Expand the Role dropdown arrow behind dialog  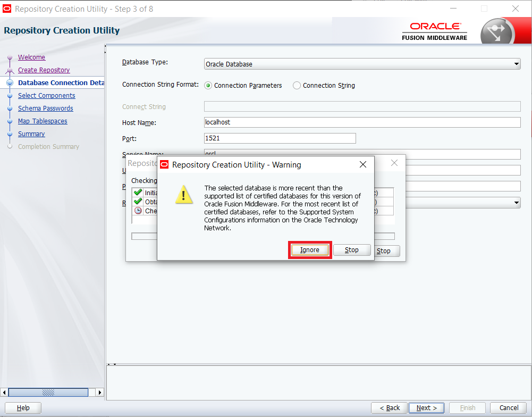click(516, 203)
